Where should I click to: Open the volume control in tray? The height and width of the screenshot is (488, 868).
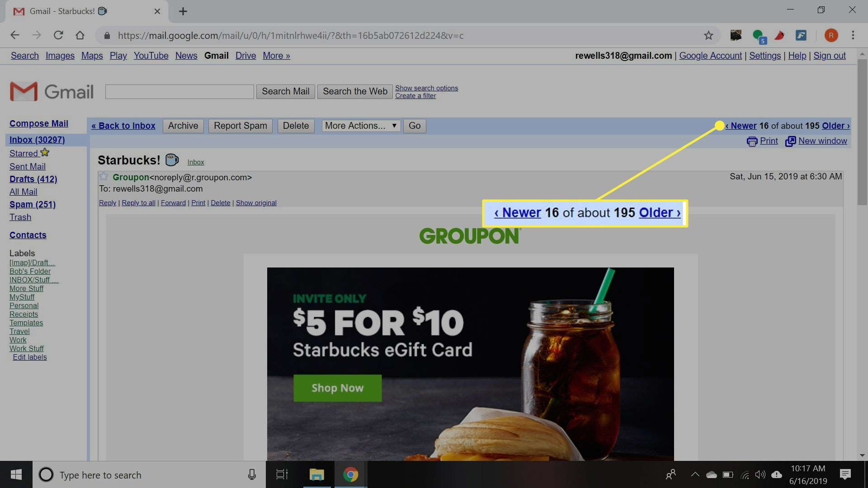point(760,474)
